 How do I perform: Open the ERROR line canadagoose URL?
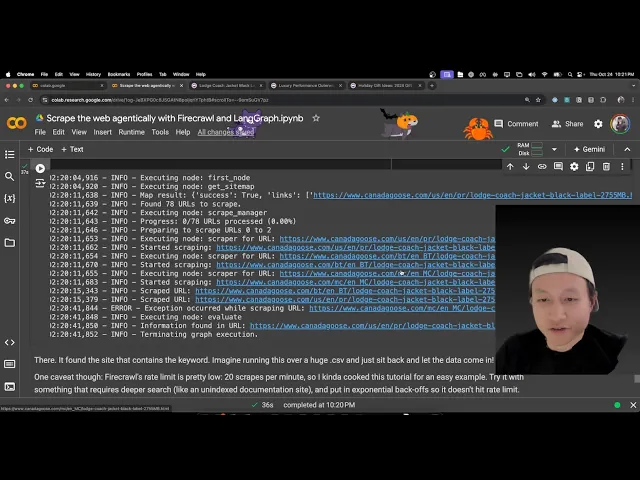(x=402, y=308)
